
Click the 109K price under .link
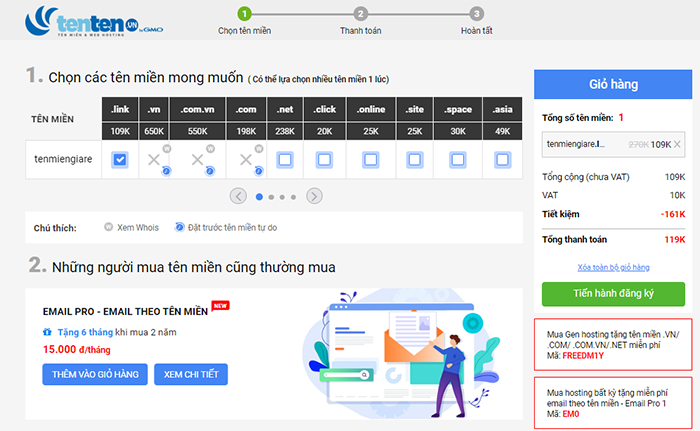120,131
